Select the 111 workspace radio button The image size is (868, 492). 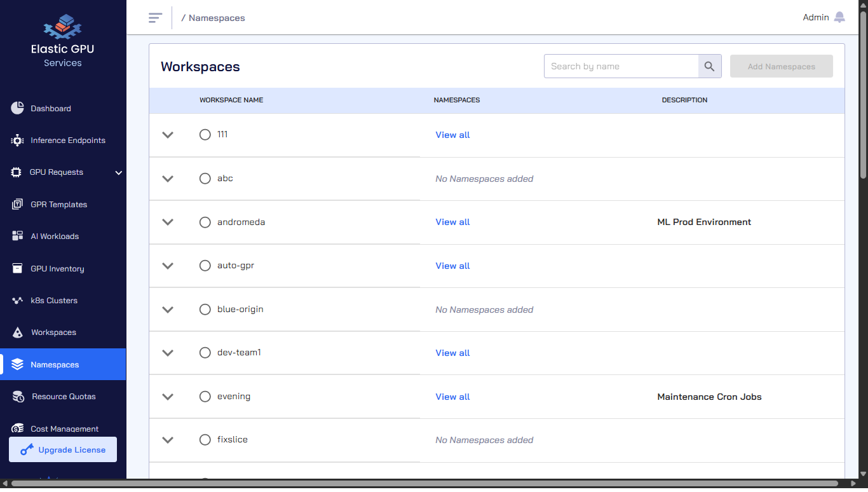pyautogui.click(x=205, y=135)
